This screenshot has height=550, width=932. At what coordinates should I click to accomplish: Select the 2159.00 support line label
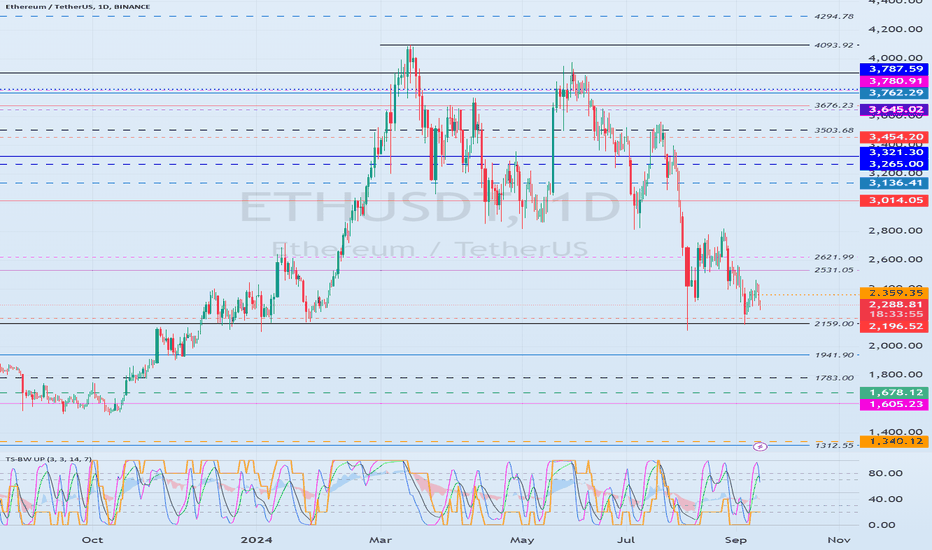(834, 324)
